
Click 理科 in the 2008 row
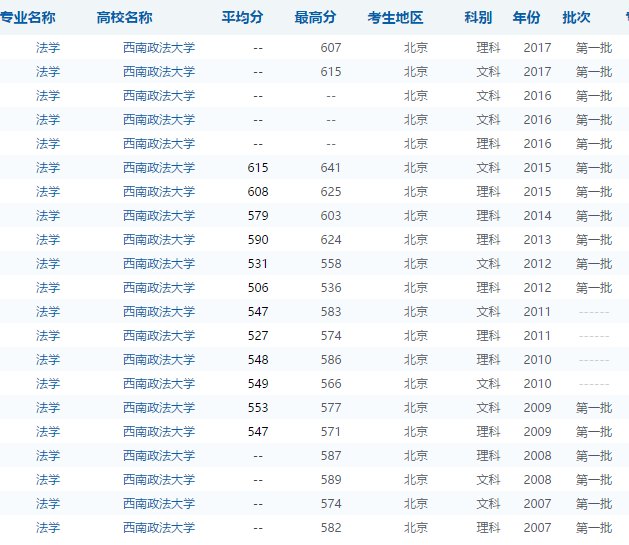[488, 456]
